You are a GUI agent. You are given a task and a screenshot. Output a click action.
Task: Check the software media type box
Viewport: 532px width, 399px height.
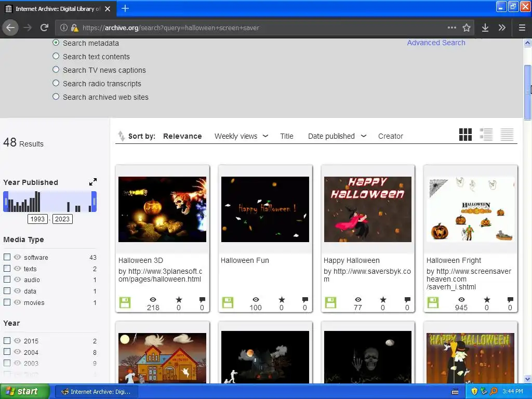[7, 257]
